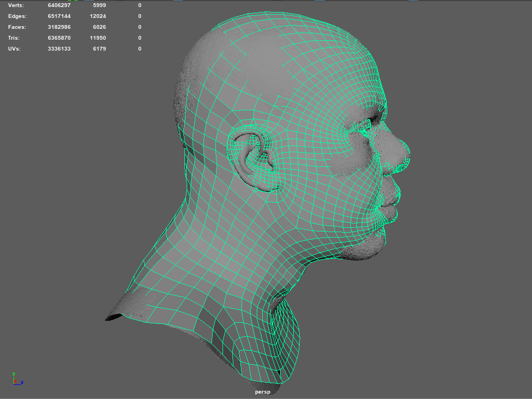The height and width of the screenshot is (399, 532).
Task: Click the "UVs:" HUD label
Action: [x=14, y=49]
